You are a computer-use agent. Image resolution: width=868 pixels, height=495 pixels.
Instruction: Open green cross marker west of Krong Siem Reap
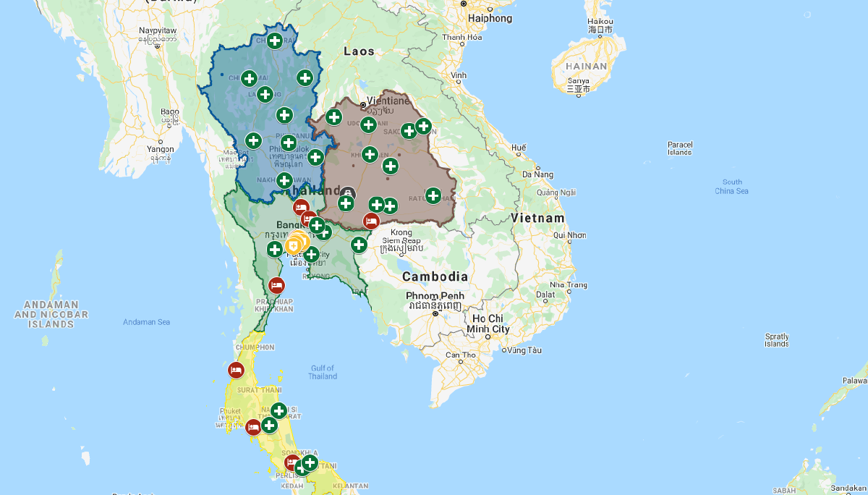click(x=359, y=245)
